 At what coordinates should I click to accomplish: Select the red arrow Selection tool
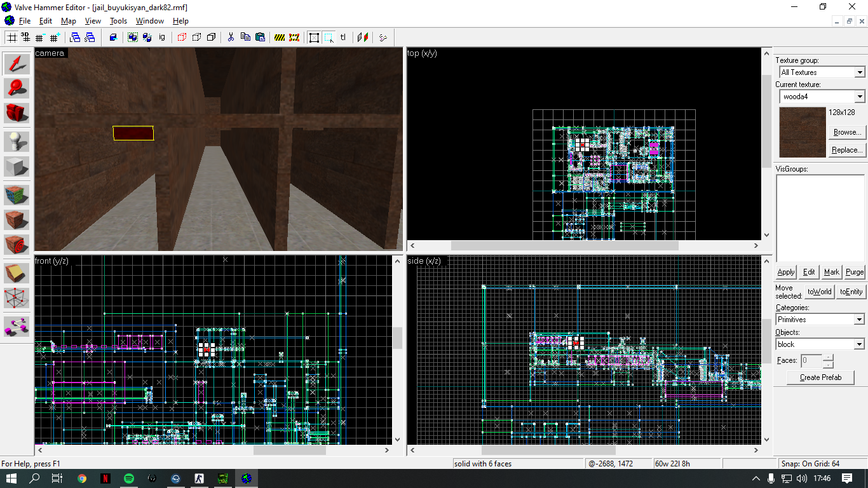(x=17, y=64)
